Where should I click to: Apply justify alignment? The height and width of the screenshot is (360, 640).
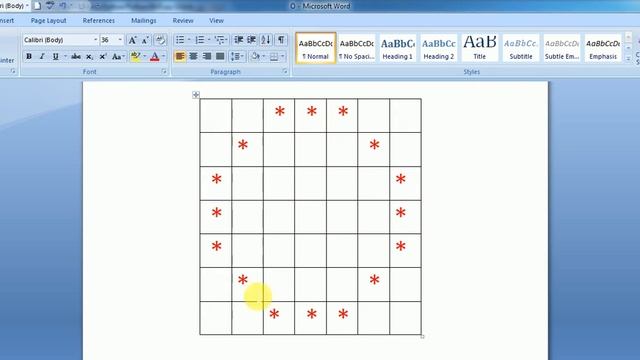[220, 56]
